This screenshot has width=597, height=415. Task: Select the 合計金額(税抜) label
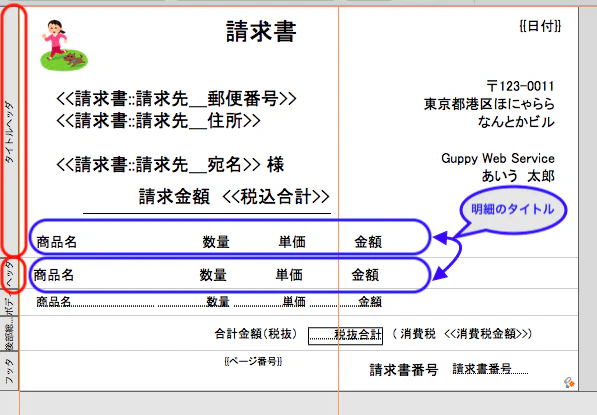[255, 334]
